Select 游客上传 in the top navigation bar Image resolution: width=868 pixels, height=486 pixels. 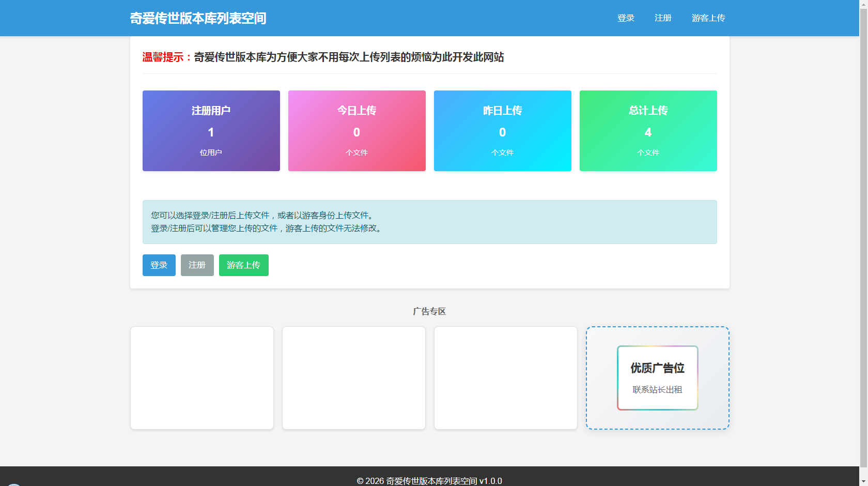[x=708, y=18]
